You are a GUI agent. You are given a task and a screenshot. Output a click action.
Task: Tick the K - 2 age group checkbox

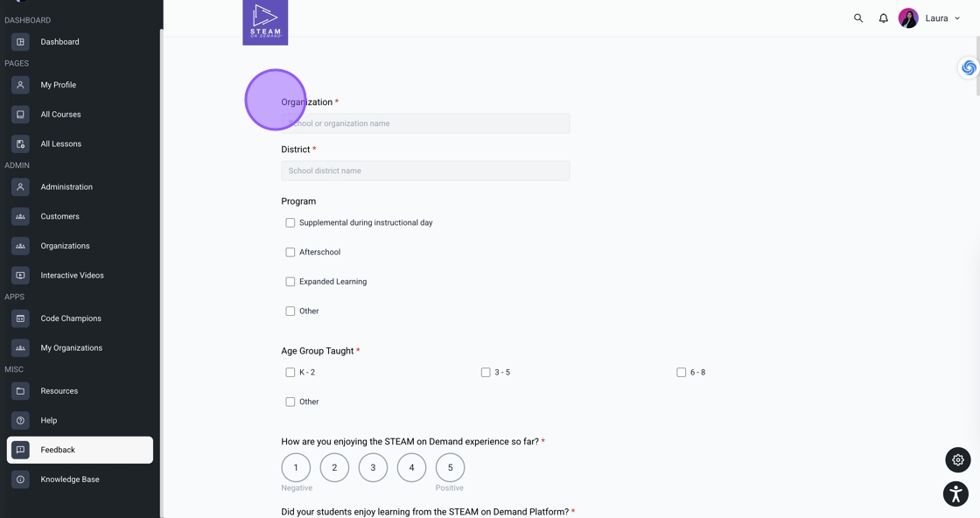(290, 373)
